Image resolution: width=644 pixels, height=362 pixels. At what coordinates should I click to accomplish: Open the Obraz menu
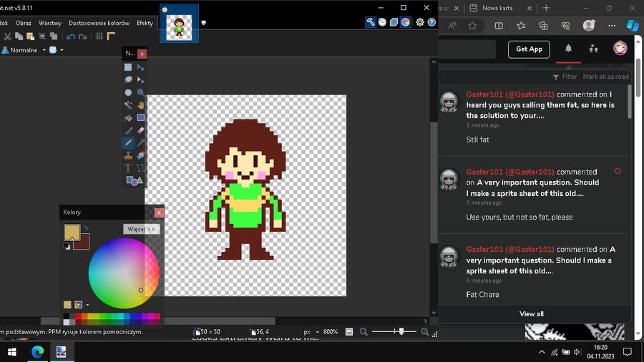click(x=24, y=23)
